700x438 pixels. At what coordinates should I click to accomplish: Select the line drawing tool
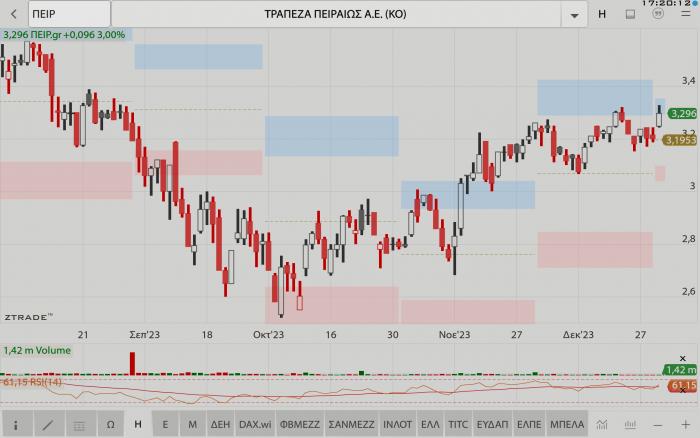click(x=47, y=424)
